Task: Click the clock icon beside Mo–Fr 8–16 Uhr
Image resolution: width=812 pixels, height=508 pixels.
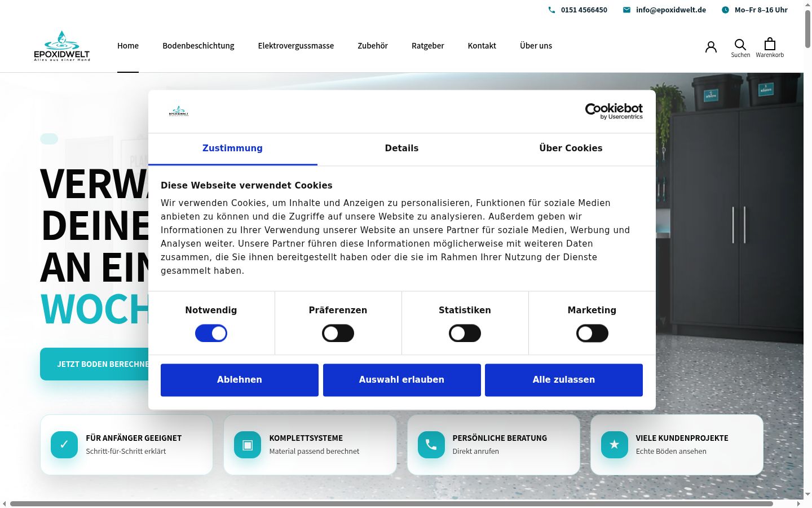Action: (x=725, y=10)
